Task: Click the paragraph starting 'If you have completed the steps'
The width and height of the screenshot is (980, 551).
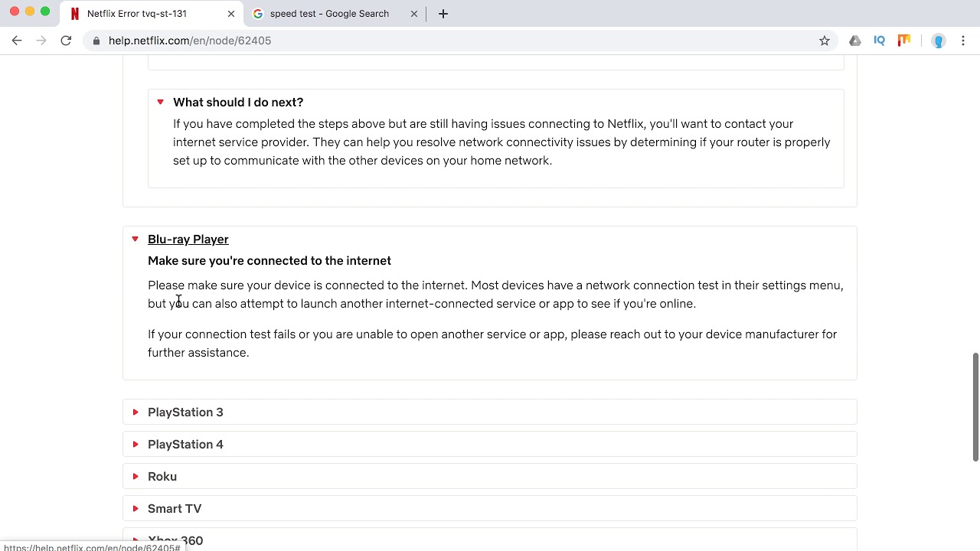Action: tap(501, 142)
